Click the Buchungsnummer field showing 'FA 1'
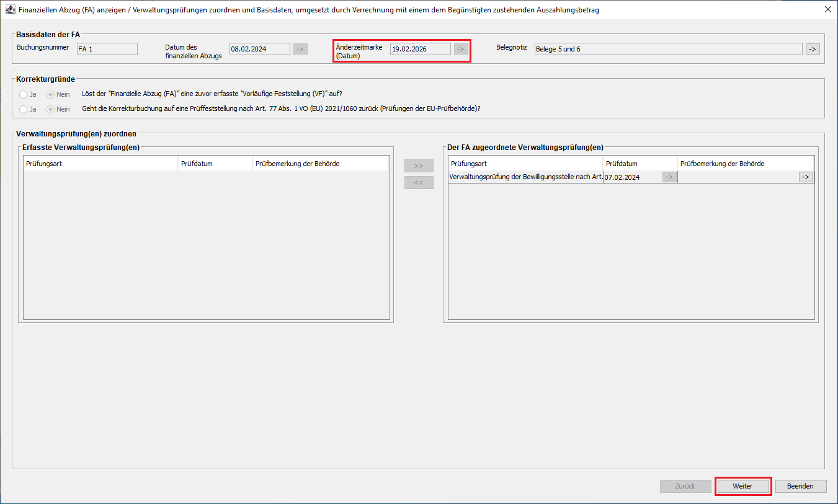This screenshot has width=838, height=504. click(x=106, y=49)
